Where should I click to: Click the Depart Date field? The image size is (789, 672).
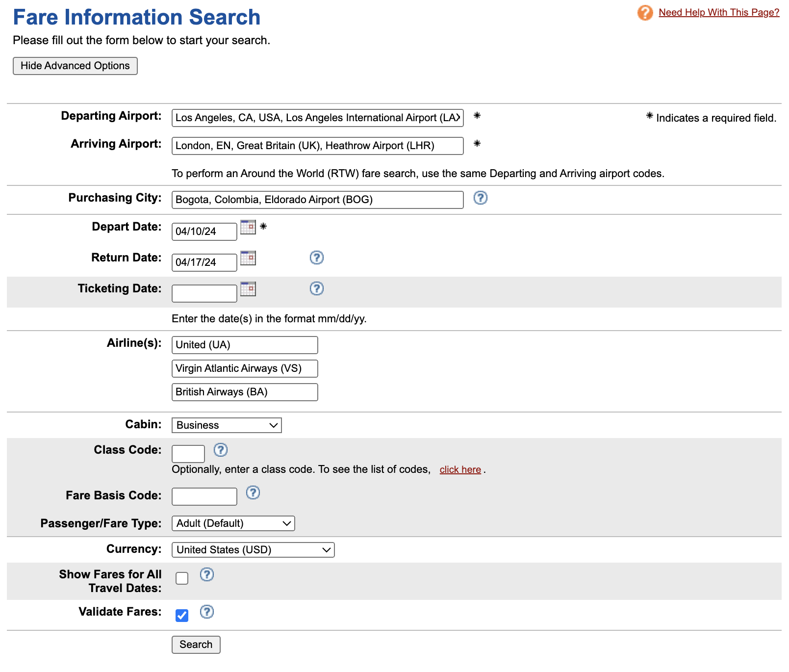204,232
